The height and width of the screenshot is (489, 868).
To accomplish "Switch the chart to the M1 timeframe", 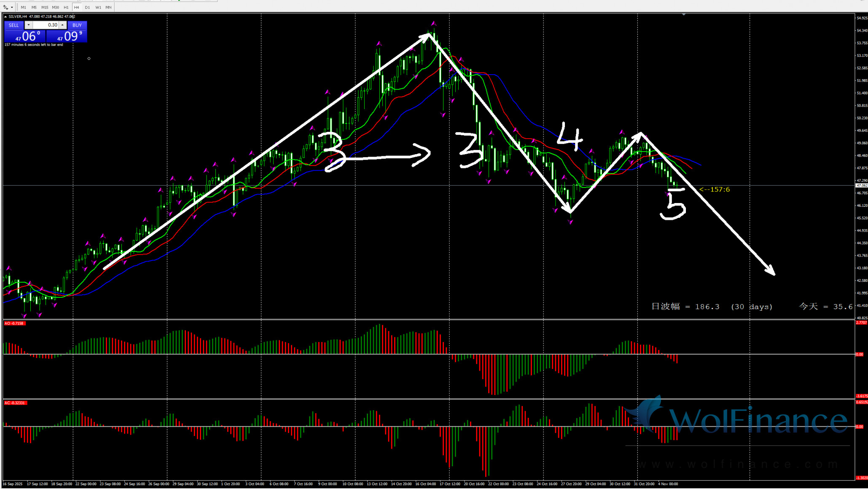I will click(23, 7).
